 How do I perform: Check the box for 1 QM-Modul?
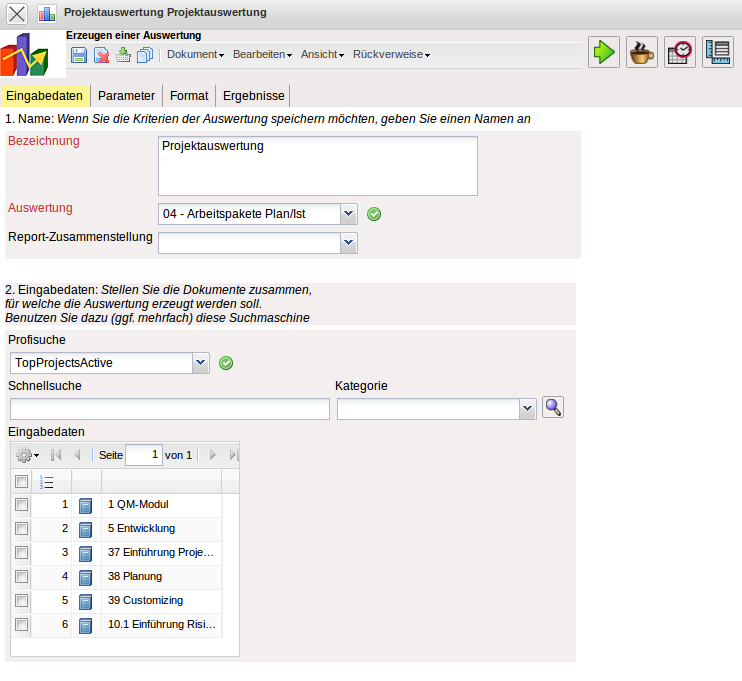22,505
